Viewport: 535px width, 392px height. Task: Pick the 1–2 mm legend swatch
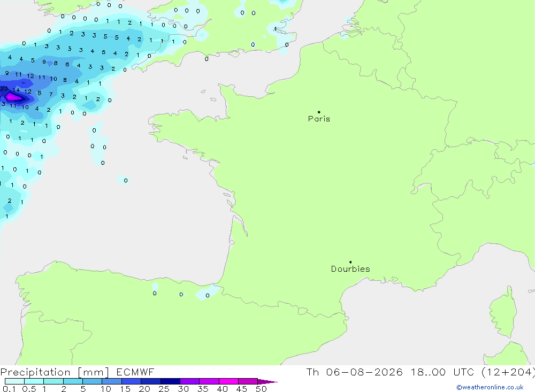click(53, 381)
